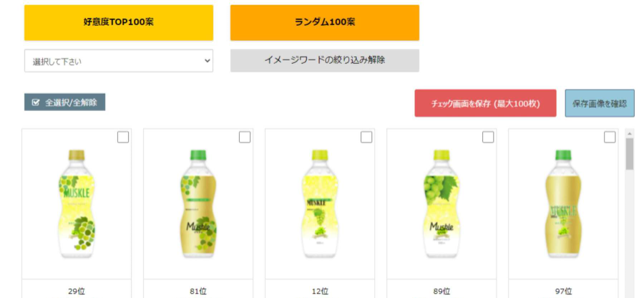Click the ランダム100案 orange button

click(x=324, y=23)
